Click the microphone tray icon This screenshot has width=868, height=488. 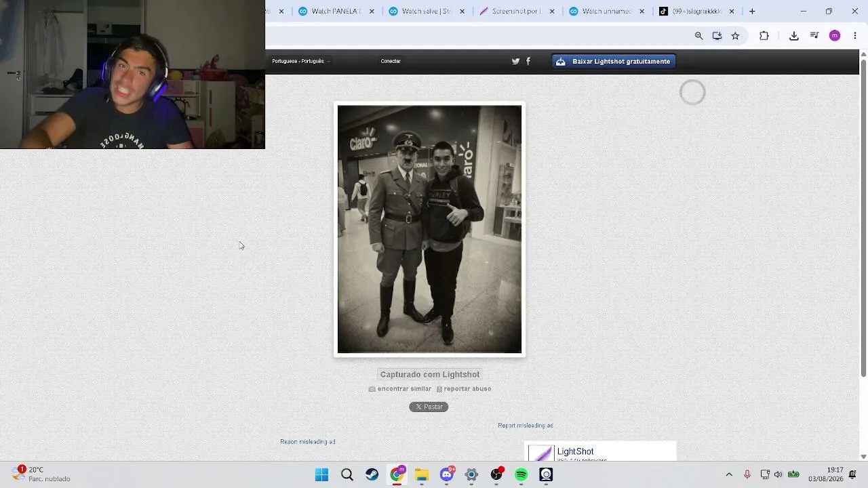point(747,474)
